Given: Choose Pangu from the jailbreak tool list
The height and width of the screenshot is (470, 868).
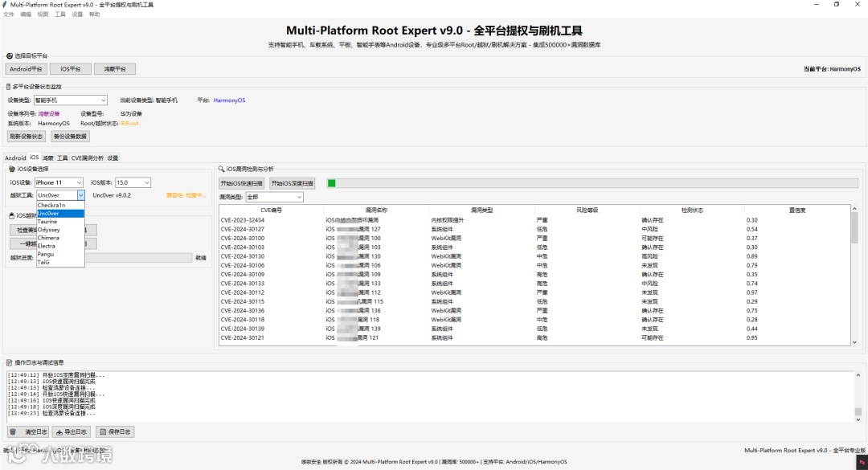Looking at the screenshot, I should (60, 254).
